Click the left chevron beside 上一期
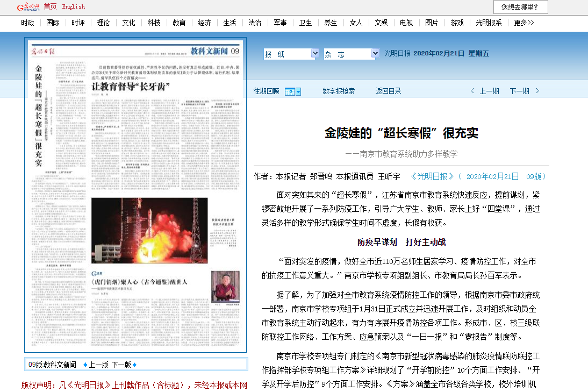The height and width of the screenshot is (392, 588). pos(472,91)
